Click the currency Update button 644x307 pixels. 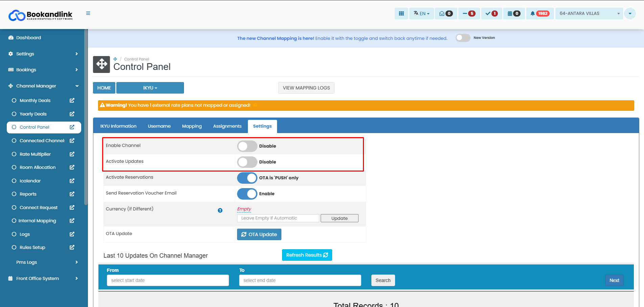[x=340, y=218]
